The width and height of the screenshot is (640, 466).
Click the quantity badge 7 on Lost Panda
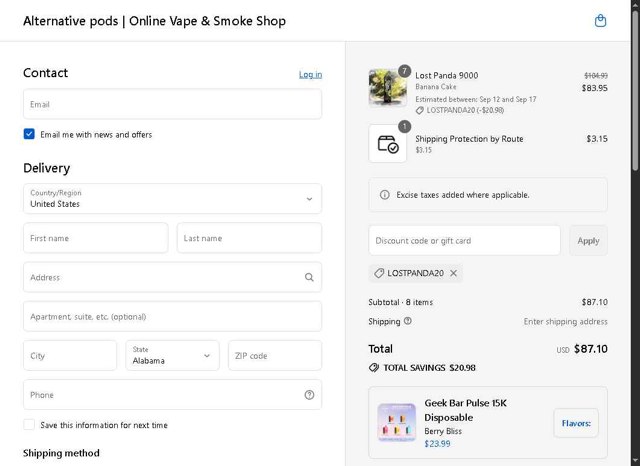point(404,71)
